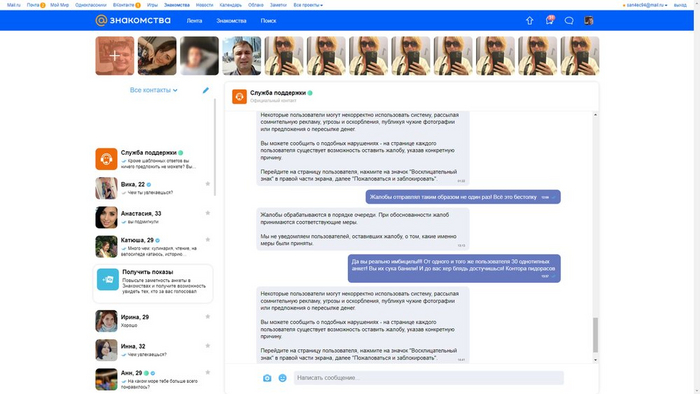Click the Служба поддержки contact avatar in the contact list
Viewport: 700px width, 394px height.
click(106, 159)
